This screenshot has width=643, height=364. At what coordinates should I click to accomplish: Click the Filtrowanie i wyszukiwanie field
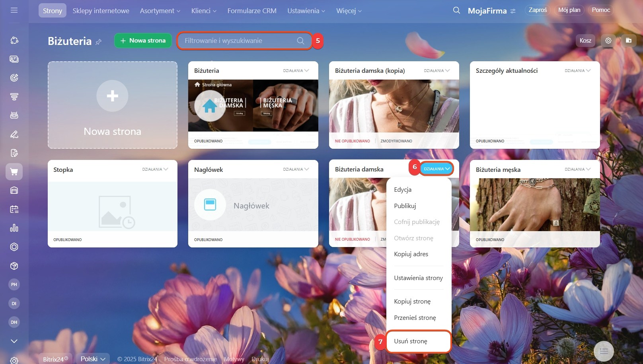click(239, 41)
